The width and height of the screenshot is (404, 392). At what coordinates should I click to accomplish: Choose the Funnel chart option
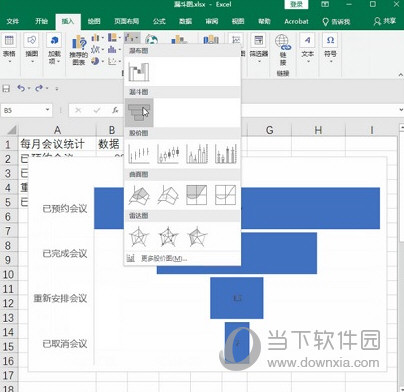[139, 113]
